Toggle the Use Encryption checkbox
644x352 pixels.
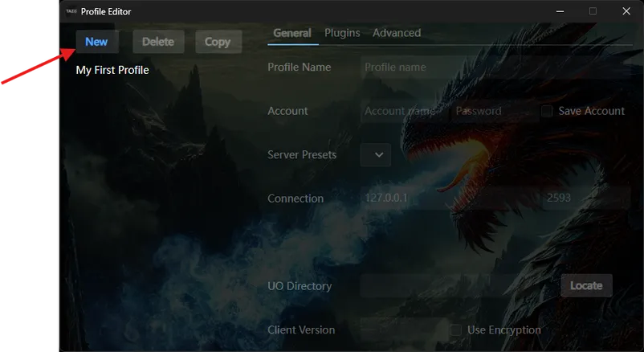(456, 329)
